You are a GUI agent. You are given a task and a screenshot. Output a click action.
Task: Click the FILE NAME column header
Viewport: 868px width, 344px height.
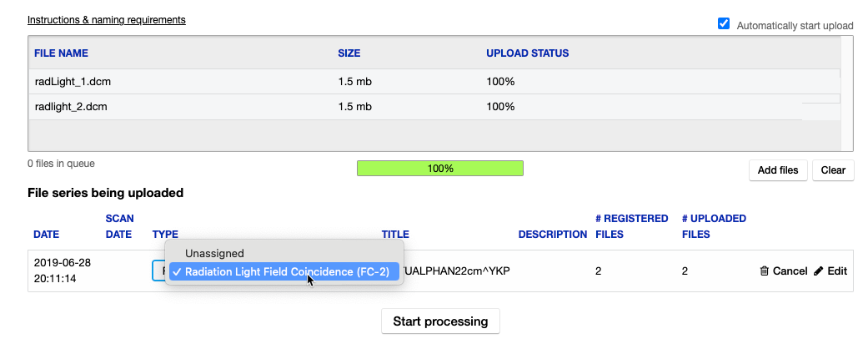pyautogui.click(x=61, y=53)
